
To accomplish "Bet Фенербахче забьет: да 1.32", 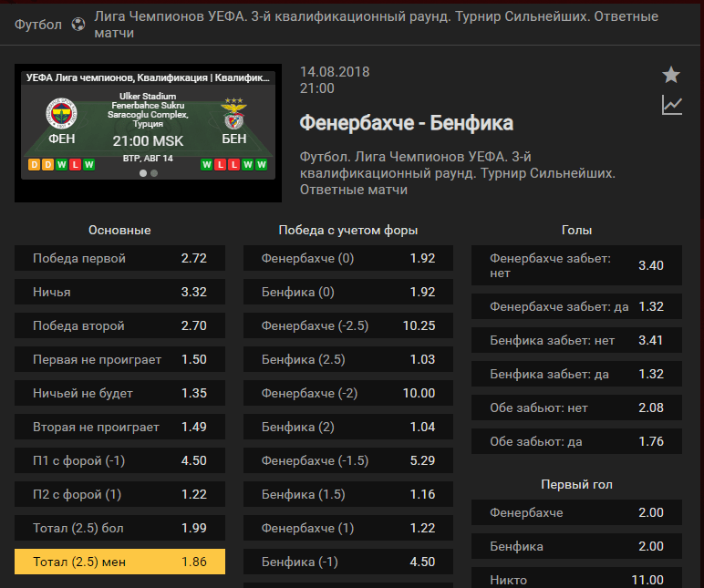I will (x=577, y=306).
